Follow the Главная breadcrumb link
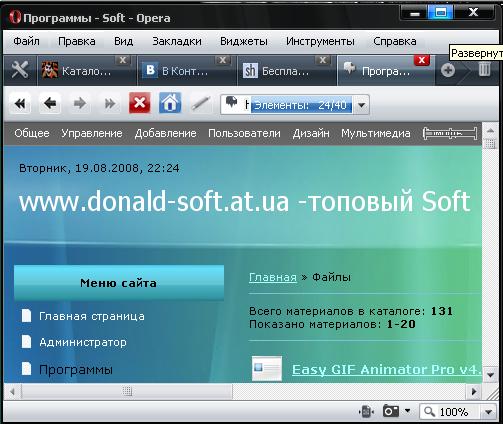Screen dimensions: 503x424 (x=273, y=277)
